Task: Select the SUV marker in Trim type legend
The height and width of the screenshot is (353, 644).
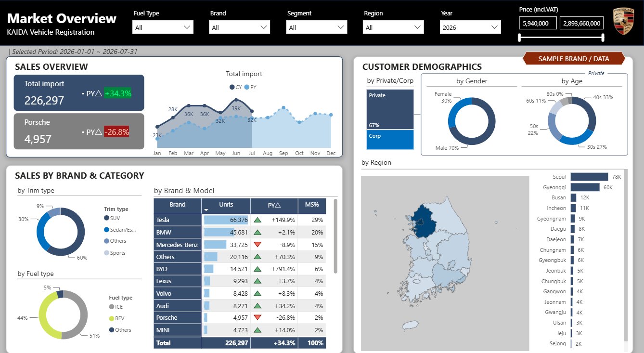Action: [x=106, y=218]
